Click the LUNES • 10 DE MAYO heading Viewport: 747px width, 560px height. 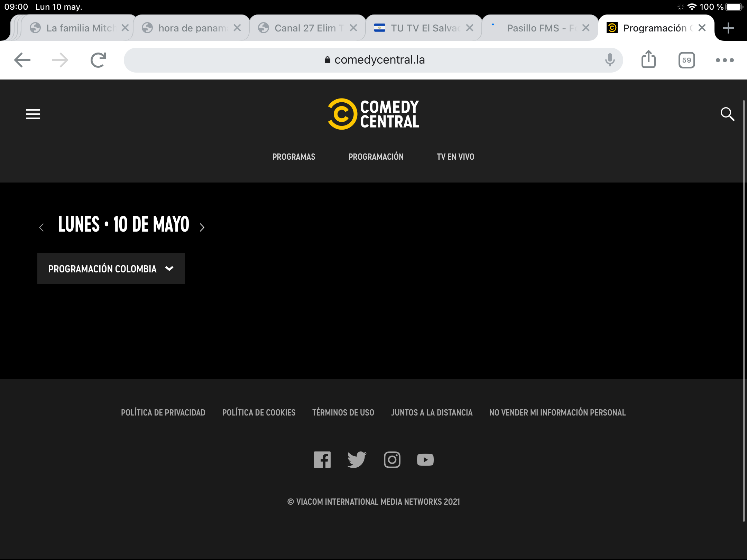tap(124, 224)
